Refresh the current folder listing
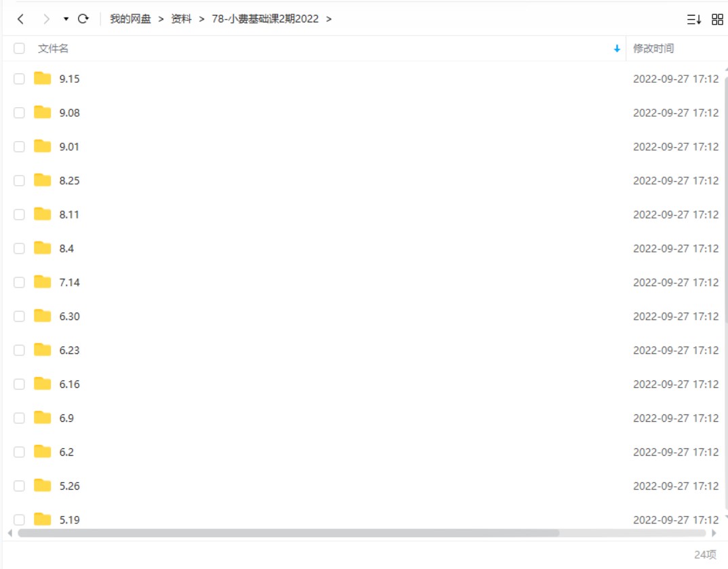The width and height of the screenshot is (728, 569). tap(83, 19)
